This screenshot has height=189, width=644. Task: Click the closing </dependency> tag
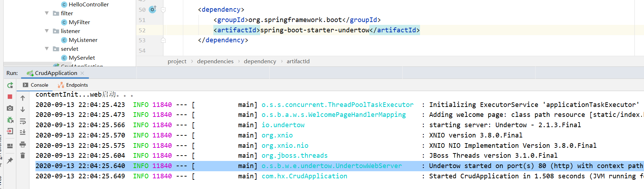pos(223,40)
